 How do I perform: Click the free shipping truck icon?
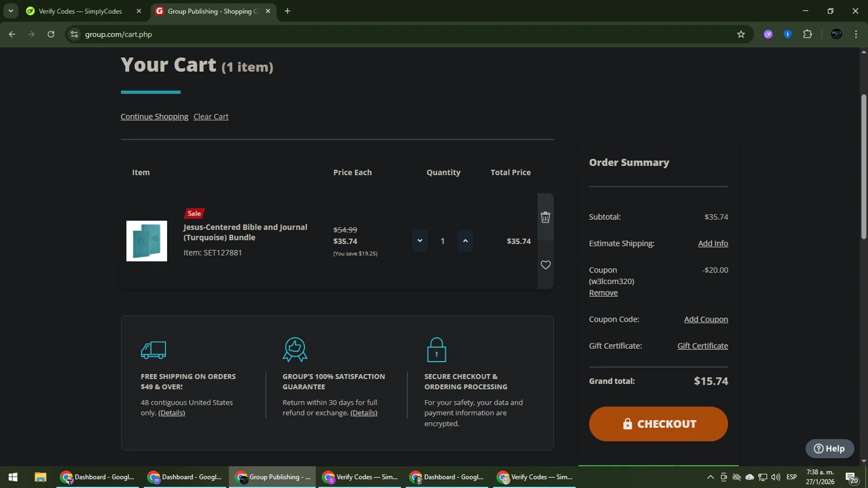pos(153,350)
